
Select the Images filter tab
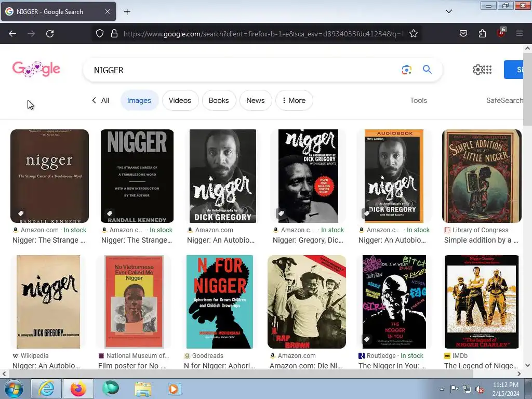(x=139, y=100)
